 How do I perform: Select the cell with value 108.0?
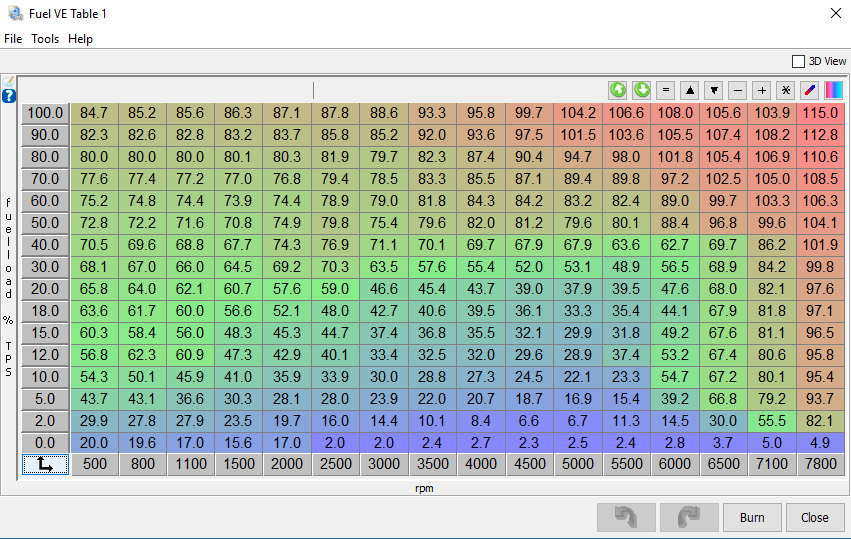click(x=675, y=113)
